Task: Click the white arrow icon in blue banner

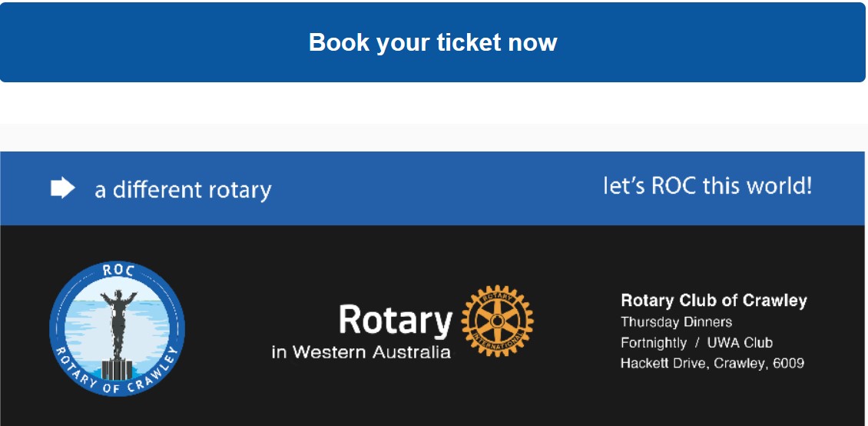Action: (x=62, y=188)
